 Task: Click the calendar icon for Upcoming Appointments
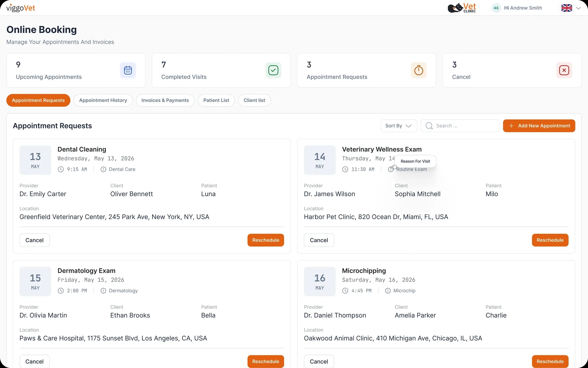click(x=128, y=70)
